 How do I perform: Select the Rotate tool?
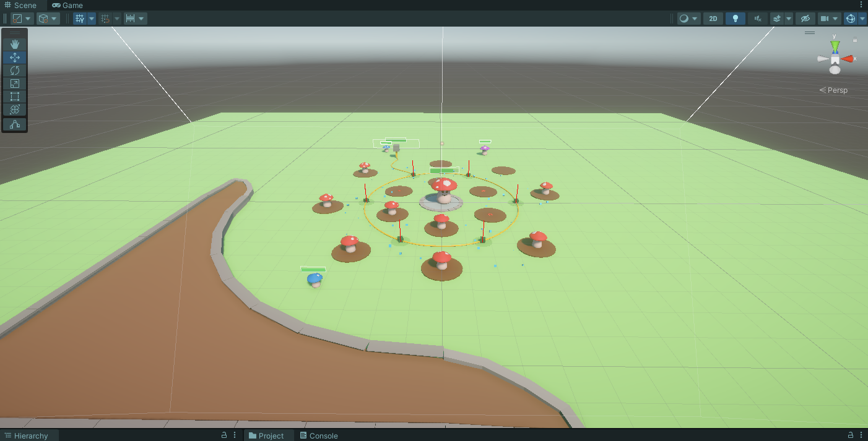[x=14, y=70]
